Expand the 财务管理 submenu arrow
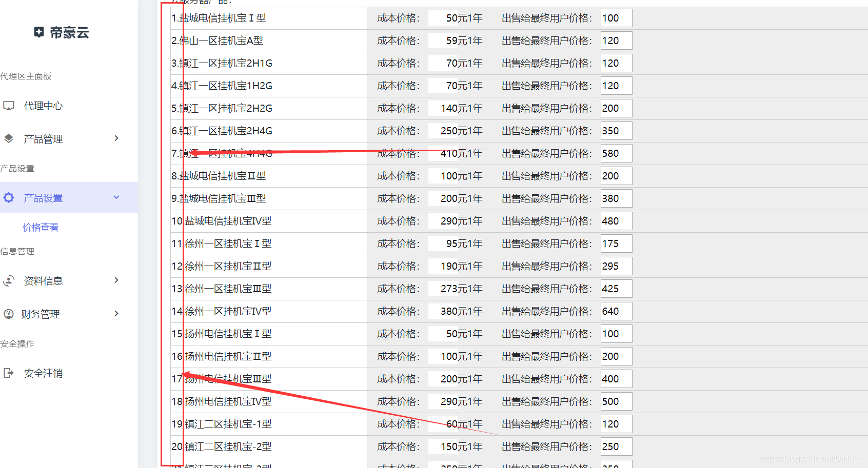The height and width of the screenshot is (468, 868). [x=116, y=314]
